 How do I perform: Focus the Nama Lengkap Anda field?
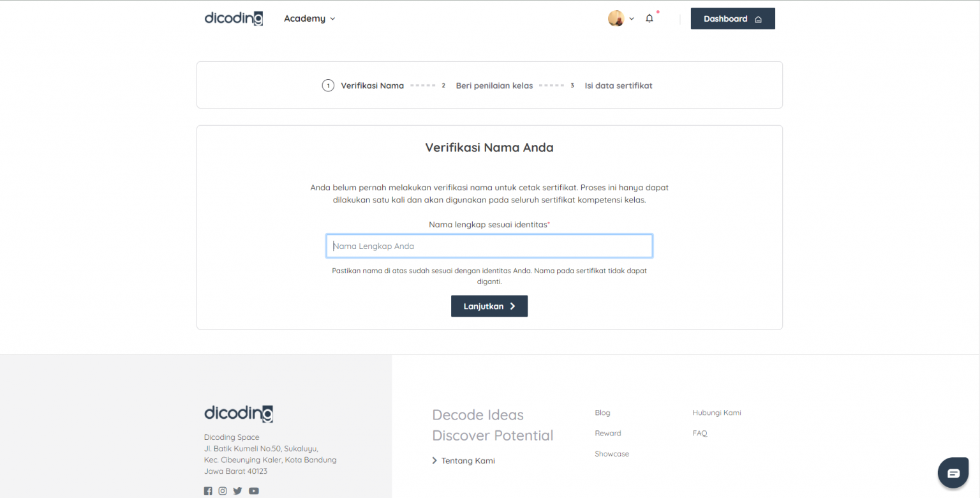point(489,246)
